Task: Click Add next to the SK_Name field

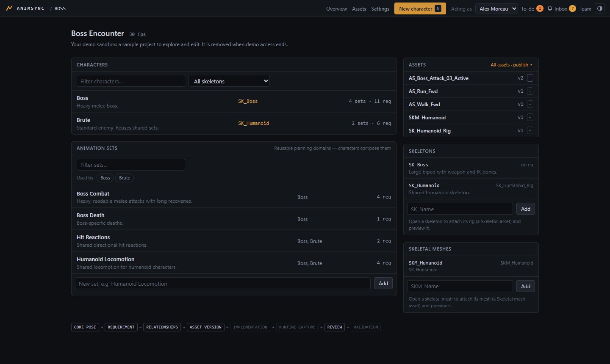Action: click(526, 209)
